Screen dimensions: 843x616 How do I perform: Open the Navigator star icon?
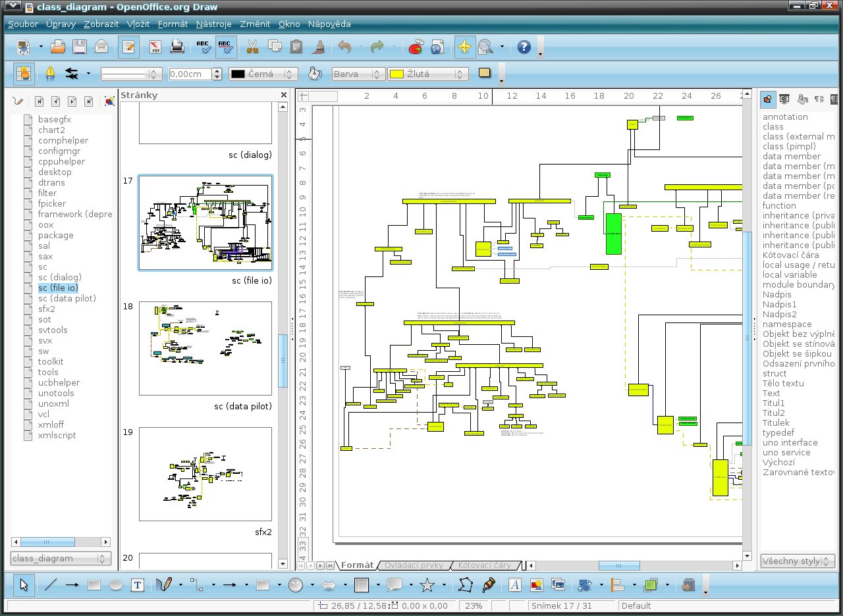pos(465,47)
